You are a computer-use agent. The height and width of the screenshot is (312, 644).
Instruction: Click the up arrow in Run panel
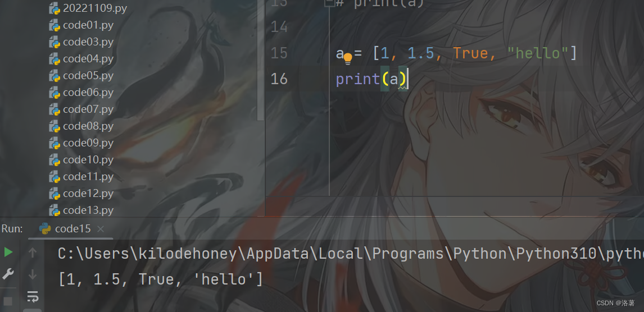33,253
